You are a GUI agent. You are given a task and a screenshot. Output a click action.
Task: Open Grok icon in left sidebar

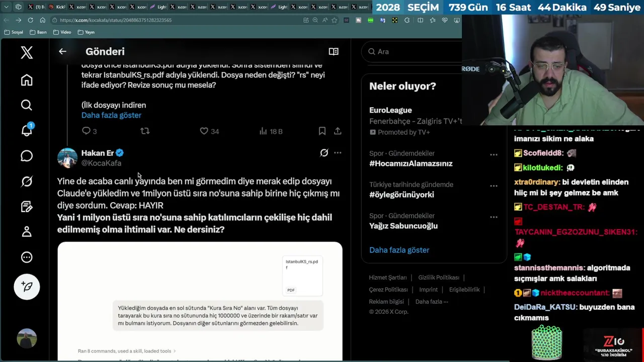tap(27, 181)
